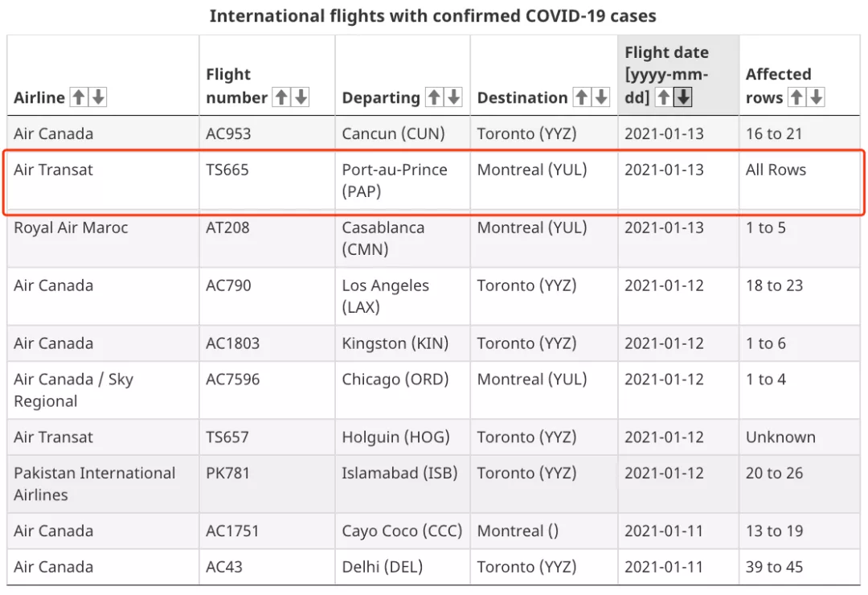Select the Royal Air Maroc cell

(x=103, y=238)
